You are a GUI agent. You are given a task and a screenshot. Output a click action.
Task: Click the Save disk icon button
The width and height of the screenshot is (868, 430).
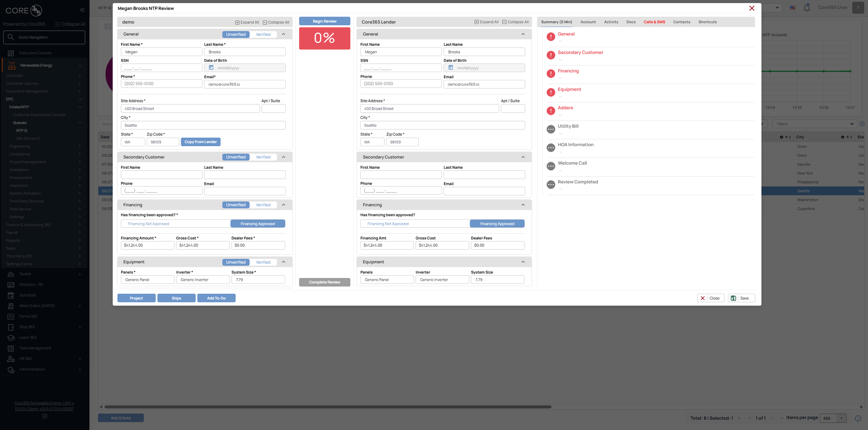733,298
